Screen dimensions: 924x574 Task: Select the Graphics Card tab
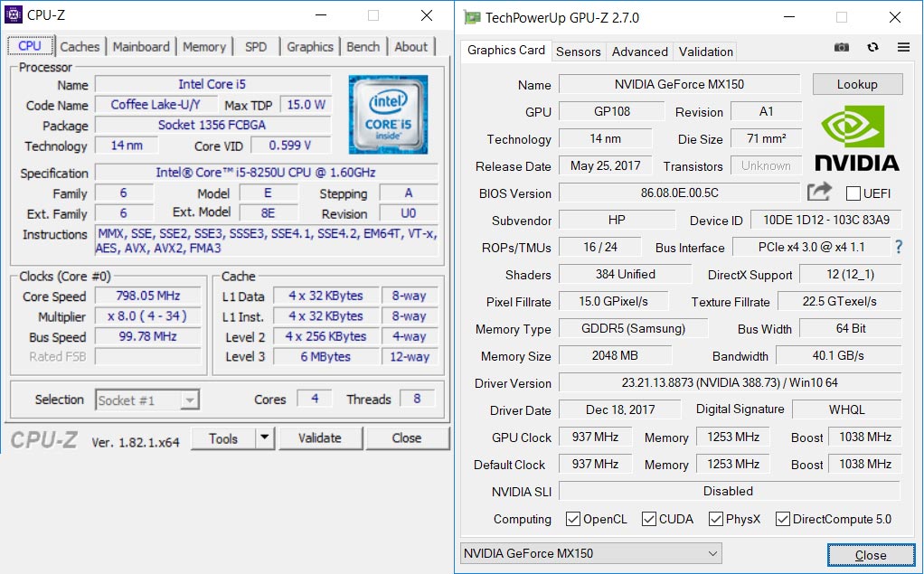point(505,50)
